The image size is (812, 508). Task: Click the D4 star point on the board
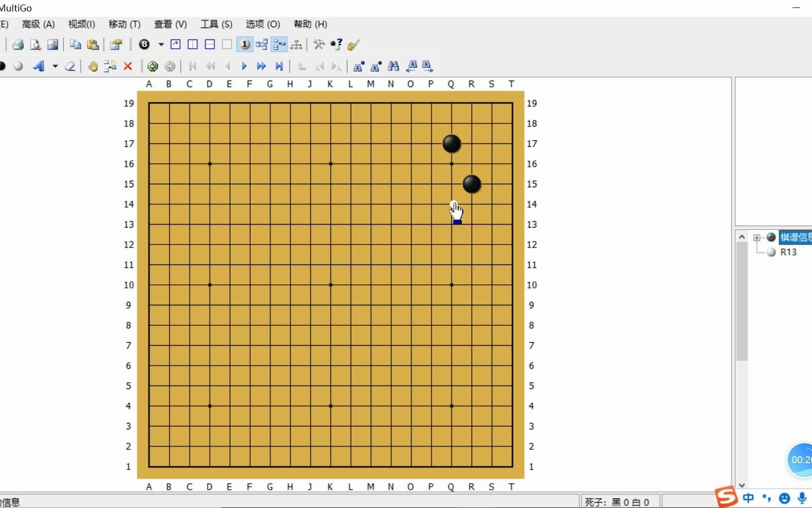pos(210,406)
